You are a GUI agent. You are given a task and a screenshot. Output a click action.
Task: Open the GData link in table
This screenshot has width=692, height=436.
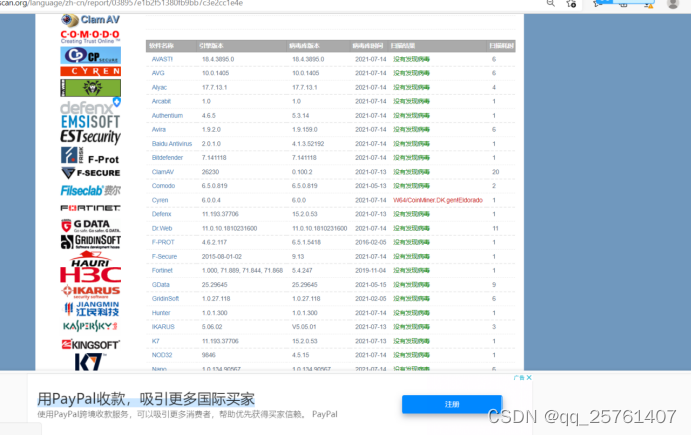pyautogui.click(x=161, y=285)
